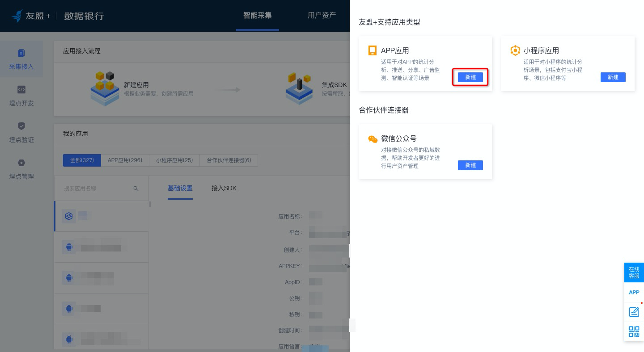Click the 友盟+支持应用类型 heading
The image size is (644, 352).
tap(390, 22)
